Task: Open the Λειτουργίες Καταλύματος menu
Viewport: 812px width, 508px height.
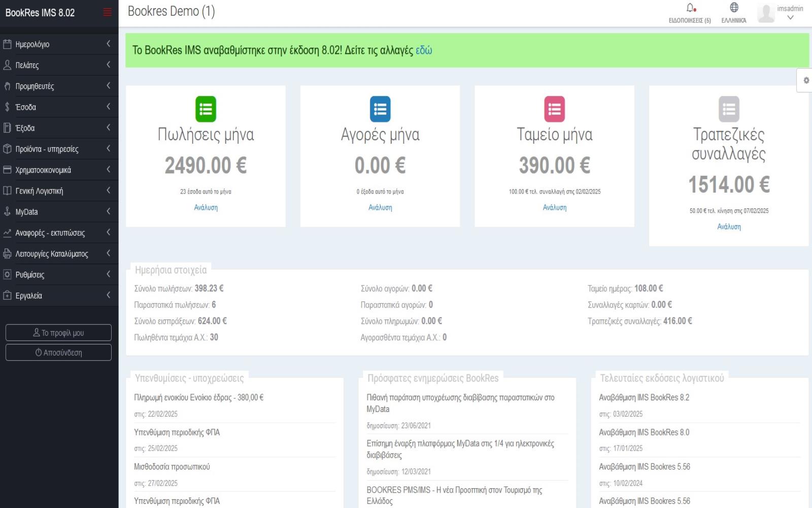Action: (59, 253)
